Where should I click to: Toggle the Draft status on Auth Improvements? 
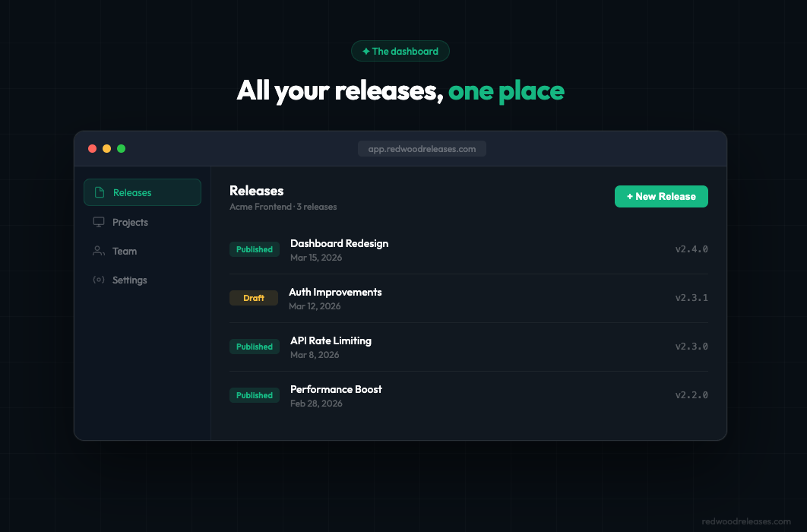[x=254, y=297]
